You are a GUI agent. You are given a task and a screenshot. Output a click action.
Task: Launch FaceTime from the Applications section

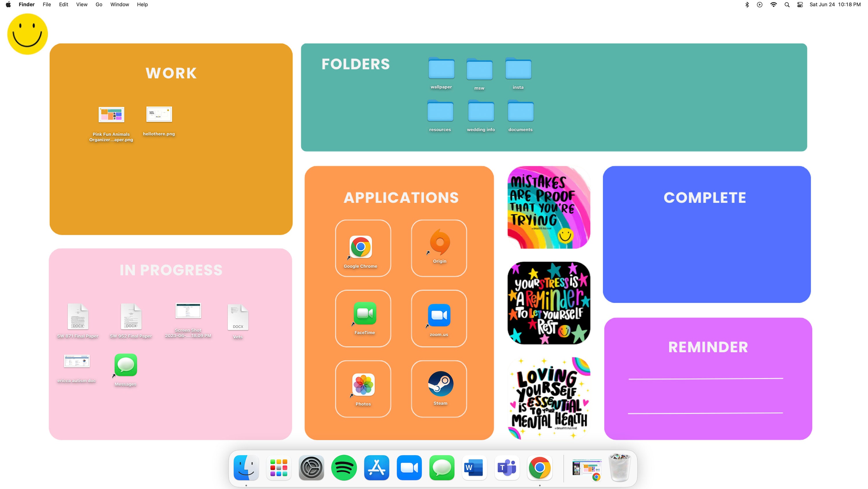(364, 314)
